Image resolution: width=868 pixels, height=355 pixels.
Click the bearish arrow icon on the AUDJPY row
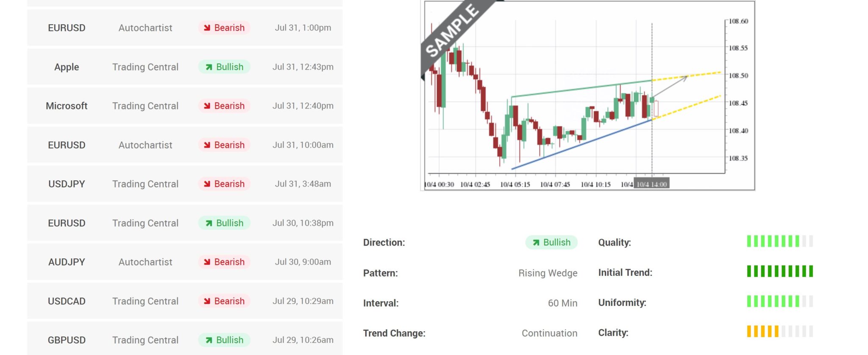[206, 262]
